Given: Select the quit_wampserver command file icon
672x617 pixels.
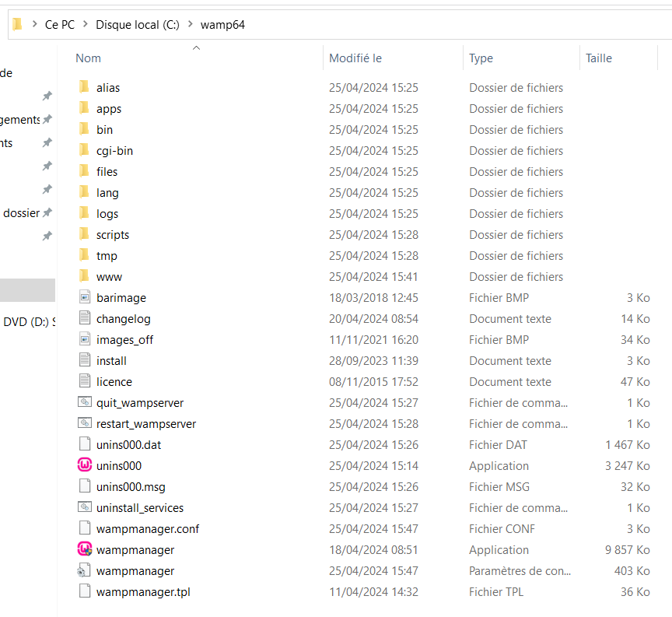Looking at the screenshot, I should tap(85, 402).
